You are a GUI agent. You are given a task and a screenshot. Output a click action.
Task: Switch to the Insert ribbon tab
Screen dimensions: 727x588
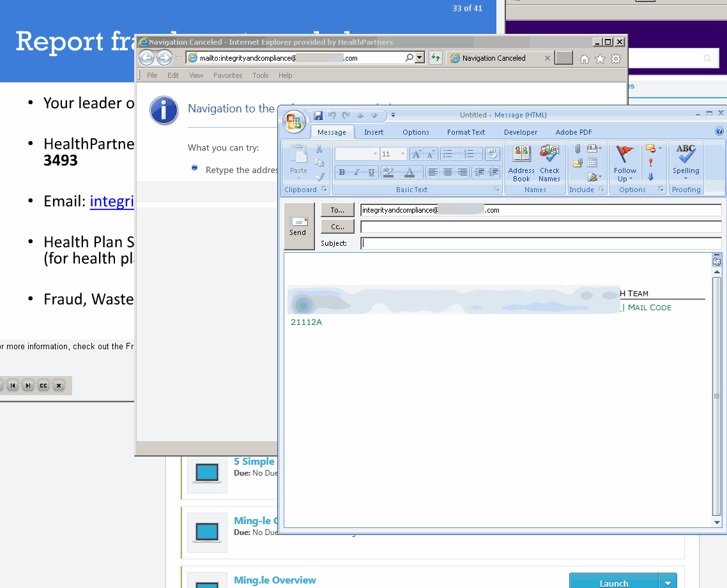click(374, 132)
